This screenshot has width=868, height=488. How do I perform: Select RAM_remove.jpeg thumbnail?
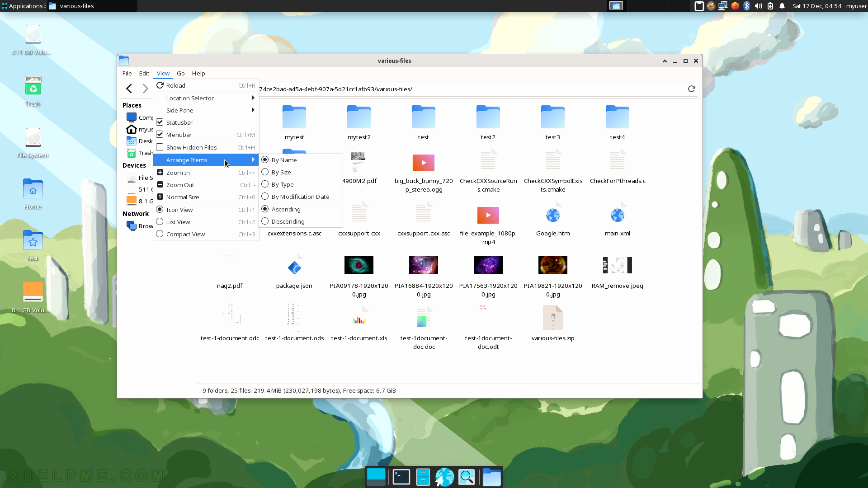tap(618, 265)
